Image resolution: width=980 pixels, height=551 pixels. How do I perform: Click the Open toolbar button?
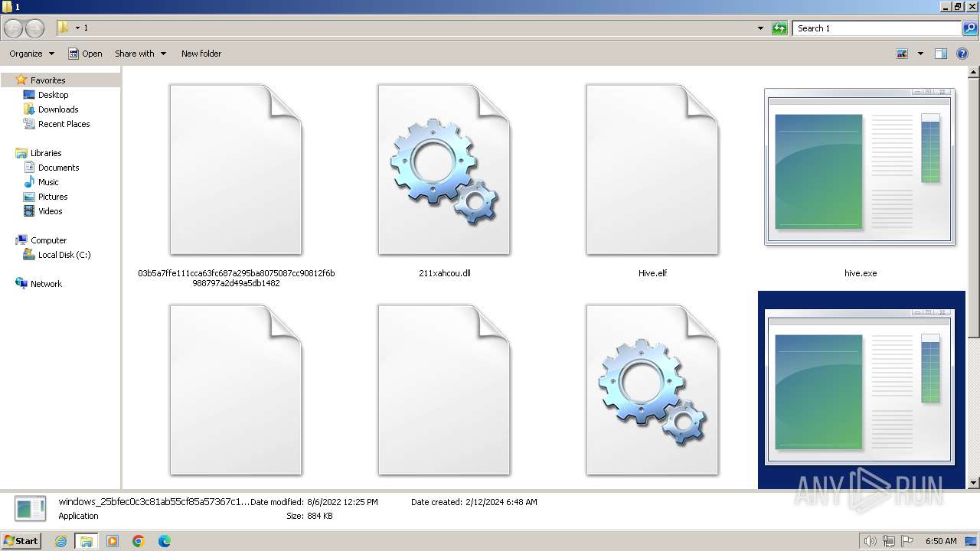(x=85, y=54)
